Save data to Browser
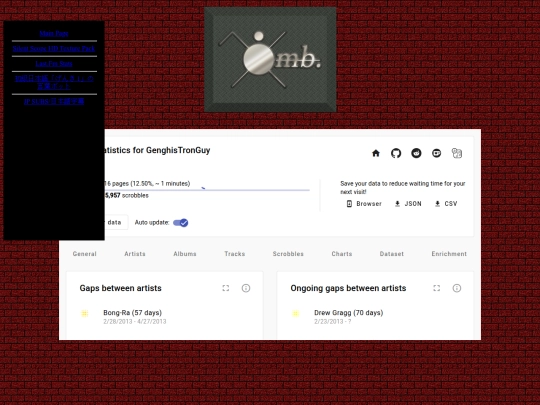Image resolution: width=540 pixels, height=405 pixels. pyautogui.click(x=364, y=204)
